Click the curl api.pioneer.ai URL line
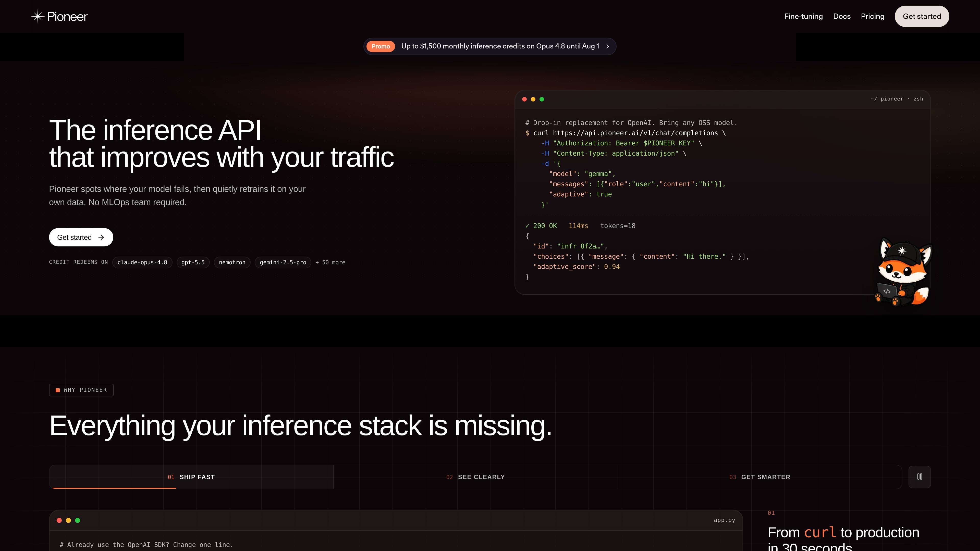This screenshot has width=980, height=551. tap(626, 133)
